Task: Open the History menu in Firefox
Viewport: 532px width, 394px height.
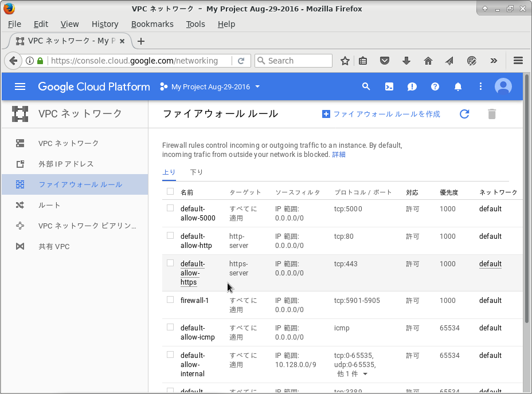Action: (x=105, y=24)
